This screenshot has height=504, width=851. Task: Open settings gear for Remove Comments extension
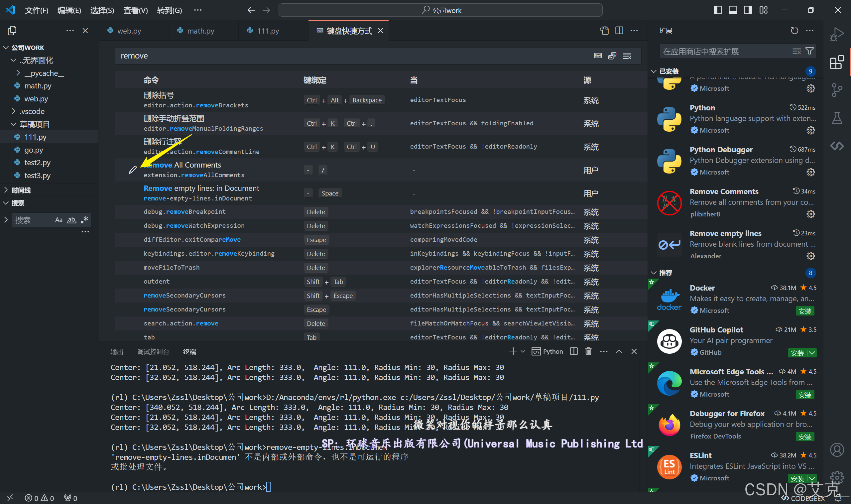pyautogui.click(x=810, y=214)
